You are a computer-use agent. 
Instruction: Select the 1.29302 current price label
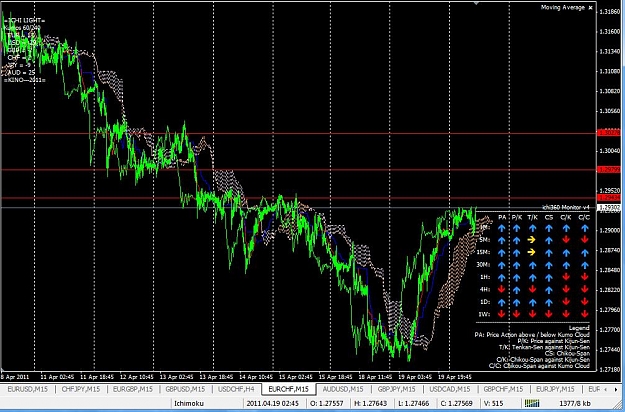(x=609, y=208)
